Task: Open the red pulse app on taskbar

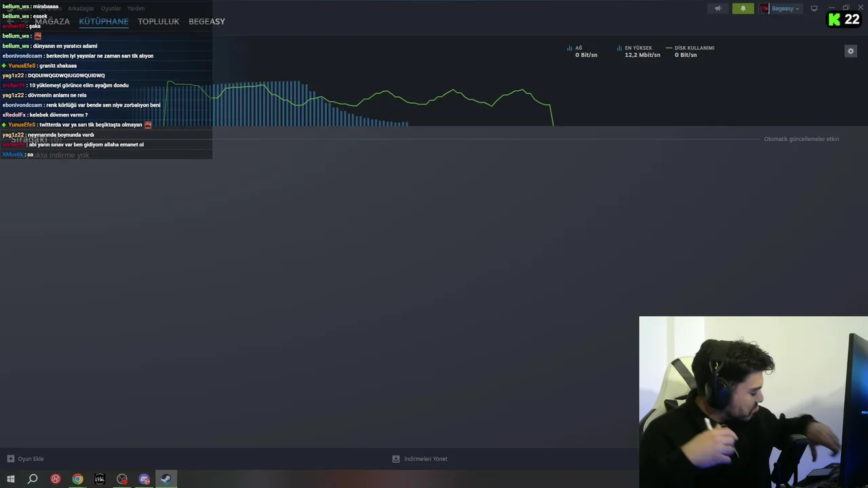Action: pos(56,479)
